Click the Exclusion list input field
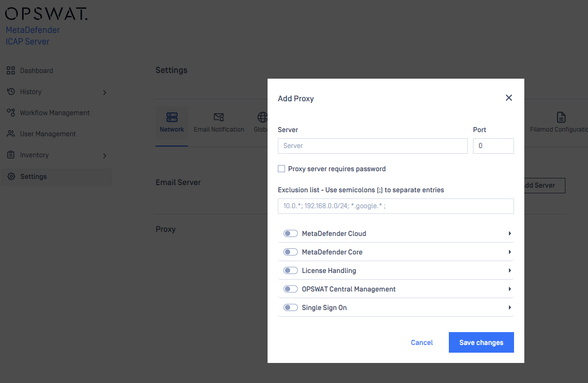The width and height of the screenshot is (588, 383). pyautogui.click(x=395, y=206)
